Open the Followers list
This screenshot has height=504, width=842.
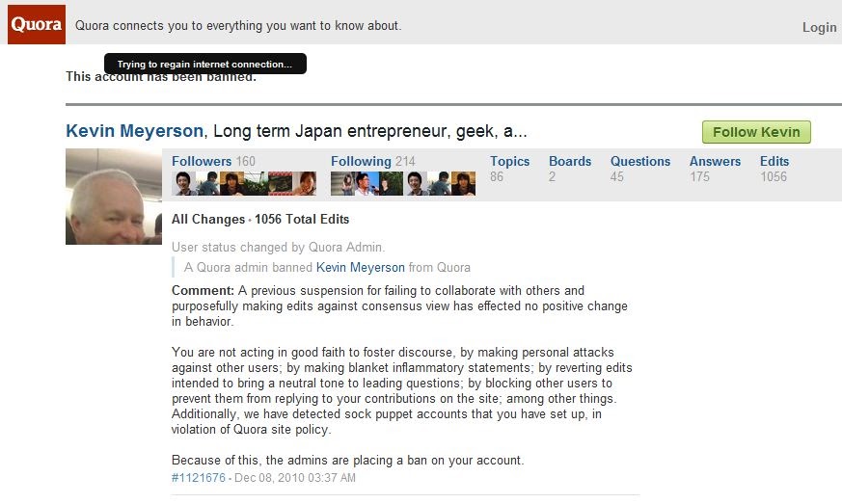202,161
